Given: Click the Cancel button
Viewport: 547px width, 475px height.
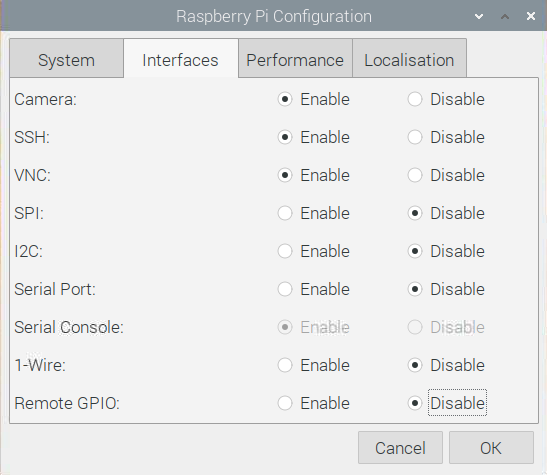Looking at the screenshot, I should tap(400, 448).
